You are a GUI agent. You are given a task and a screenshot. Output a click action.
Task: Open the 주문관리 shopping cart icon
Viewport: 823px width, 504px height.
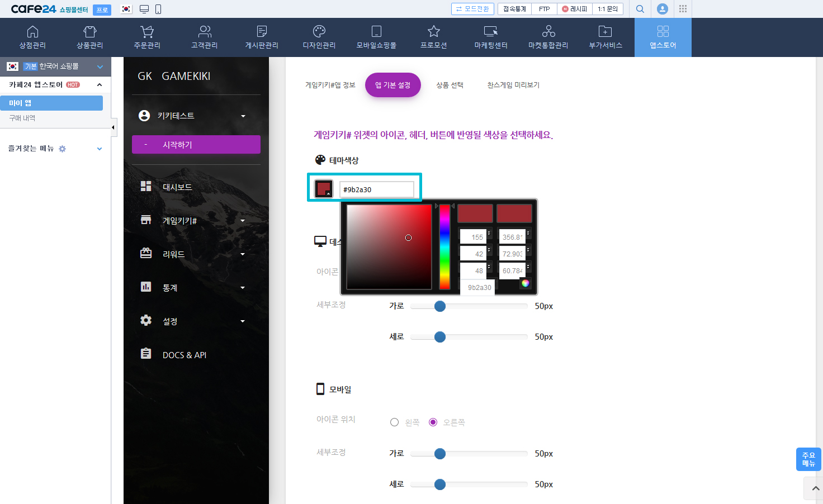[x=147, y=32]
